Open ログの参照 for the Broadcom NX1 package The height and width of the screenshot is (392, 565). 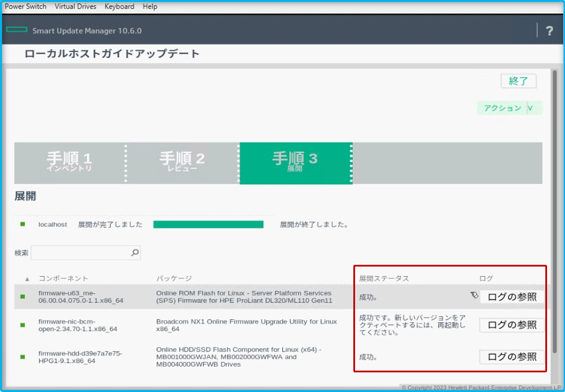(x=511, y=325)
